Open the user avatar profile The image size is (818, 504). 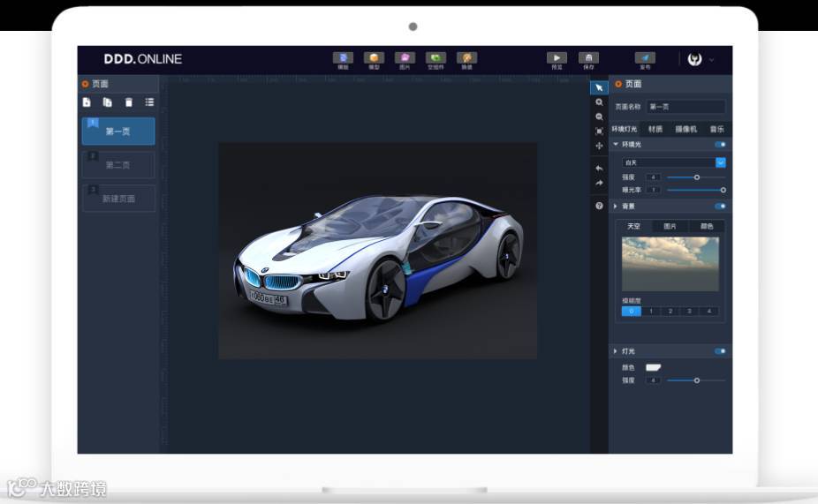click(694, 59)
